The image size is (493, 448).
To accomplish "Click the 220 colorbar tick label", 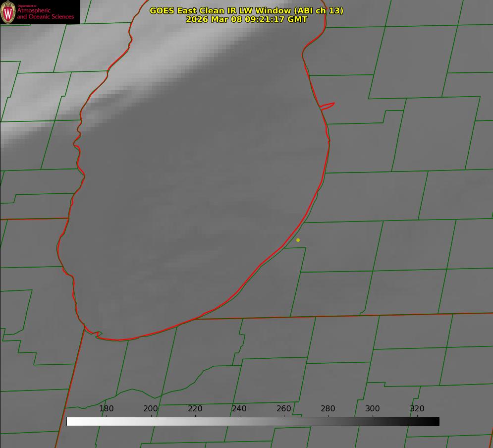I will pyautogui.click(x=195, y=409).
